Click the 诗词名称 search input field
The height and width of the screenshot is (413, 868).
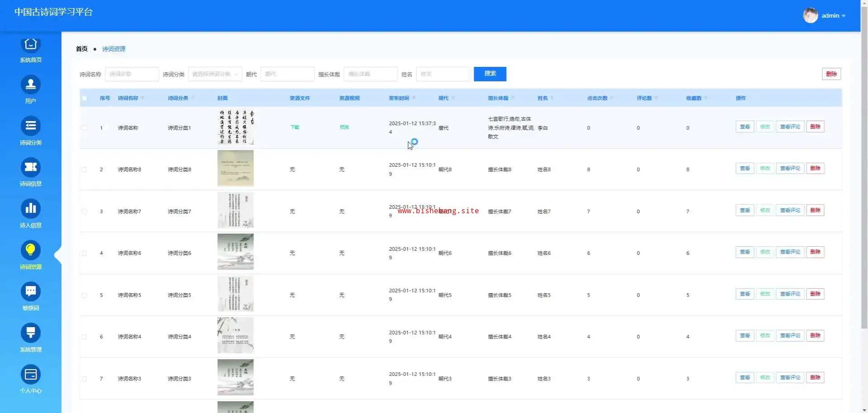point(132,74)
